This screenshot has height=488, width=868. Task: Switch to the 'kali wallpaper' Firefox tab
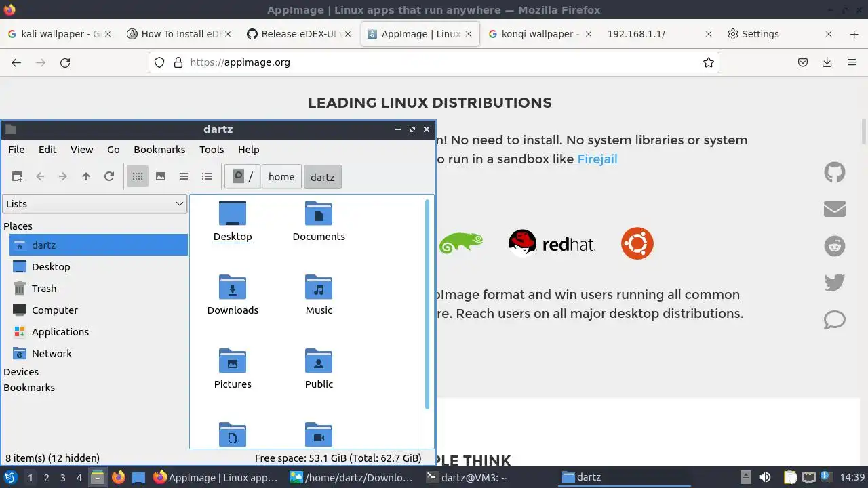point(60,34)
